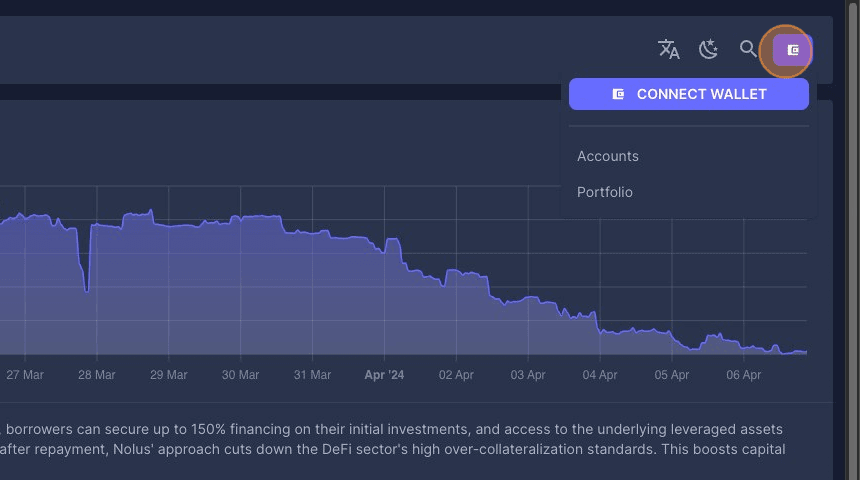Open Portfolio from wallet menu

pos(605,192)
